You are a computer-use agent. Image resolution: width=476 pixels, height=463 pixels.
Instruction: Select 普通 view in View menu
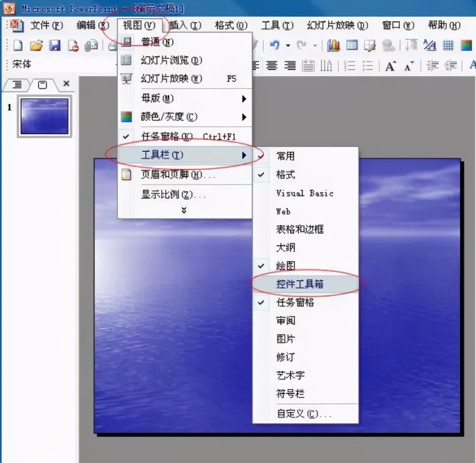point(185,42)
